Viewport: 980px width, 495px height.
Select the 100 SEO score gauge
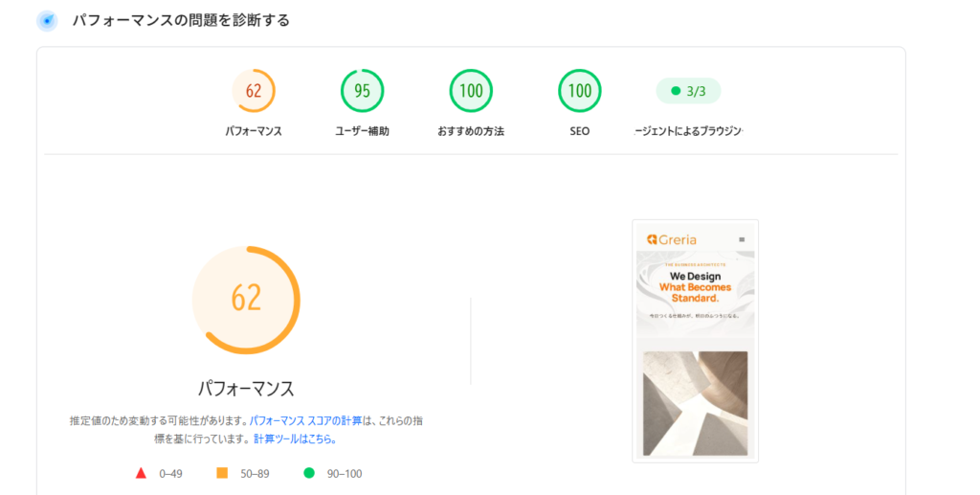coord(579,91)
